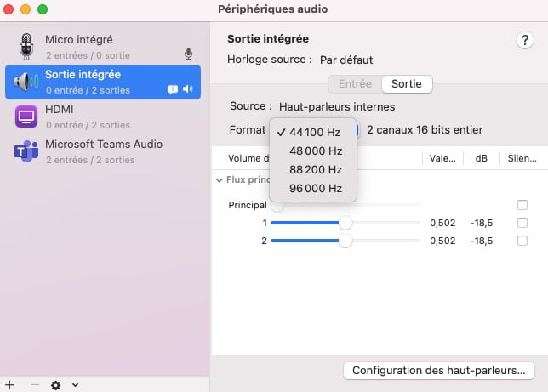Open help with the question mark button
The height and width of the screenshot is (392, 548).
[524, 41]
